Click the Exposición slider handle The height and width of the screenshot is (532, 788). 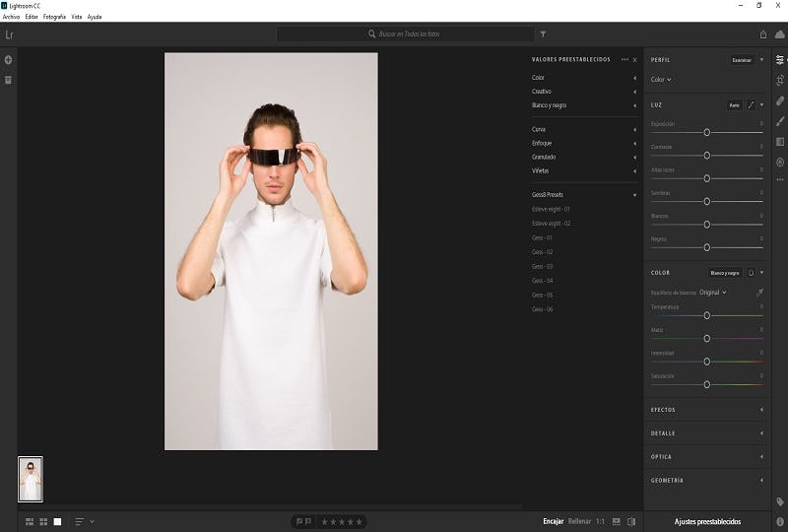(x=706, y=132)
